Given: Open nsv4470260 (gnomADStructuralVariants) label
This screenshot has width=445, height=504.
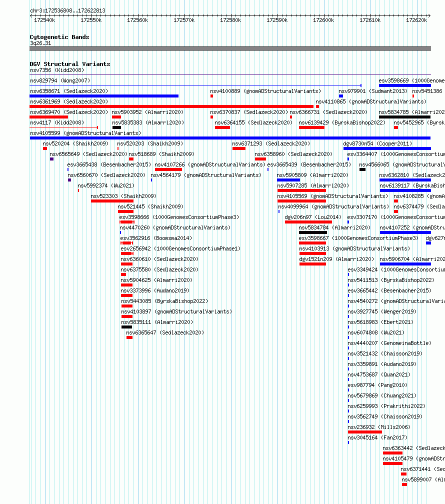Looking at the screenshot, I should point(175,227).
